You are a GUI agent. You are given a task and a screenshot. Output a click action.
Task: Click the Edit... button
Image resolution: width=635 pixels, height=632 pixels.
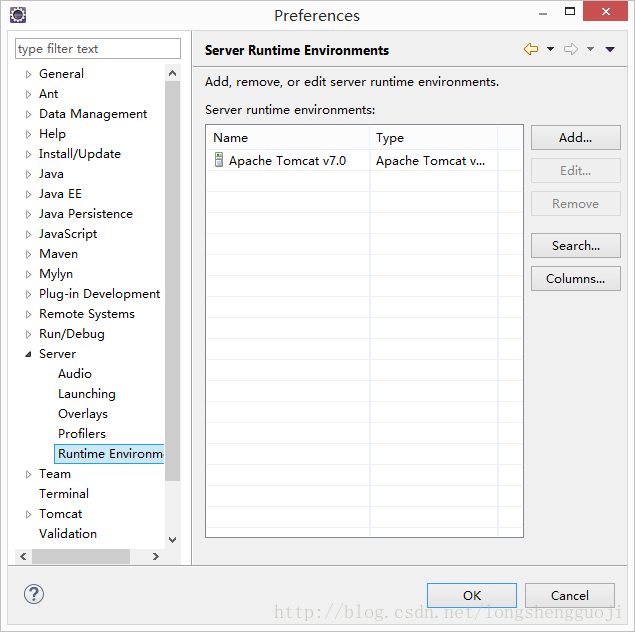pos(575,170)
